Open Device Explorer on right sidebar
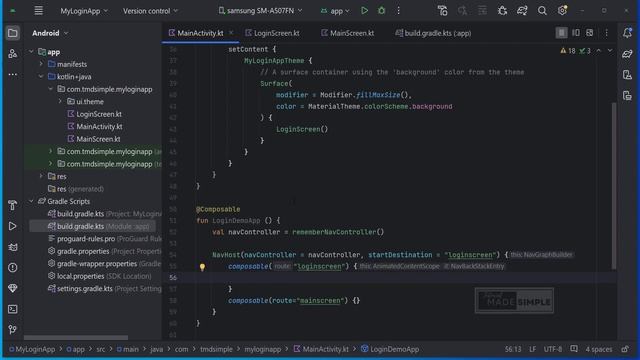This screenshot has width=640, height=360. pos(627,75)
